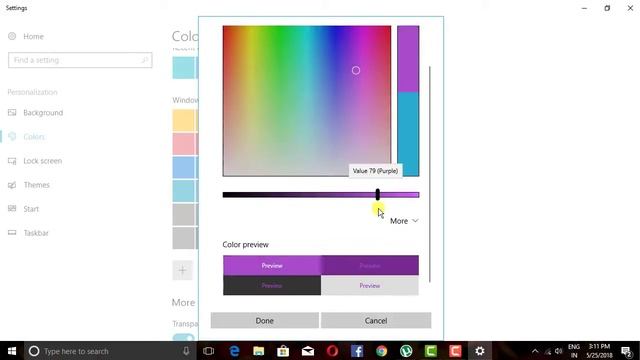Pick a color in the spectrum field

click(307, 101)
